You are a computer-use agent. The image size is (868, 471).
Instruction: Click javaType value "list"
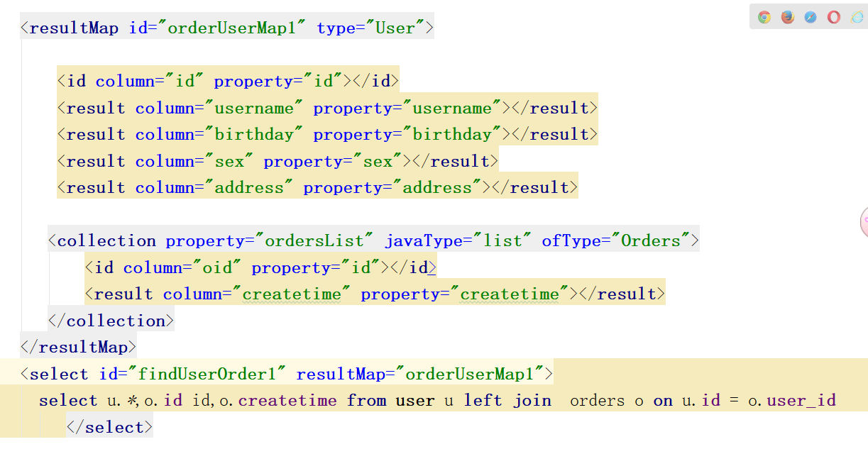point(503,241)
